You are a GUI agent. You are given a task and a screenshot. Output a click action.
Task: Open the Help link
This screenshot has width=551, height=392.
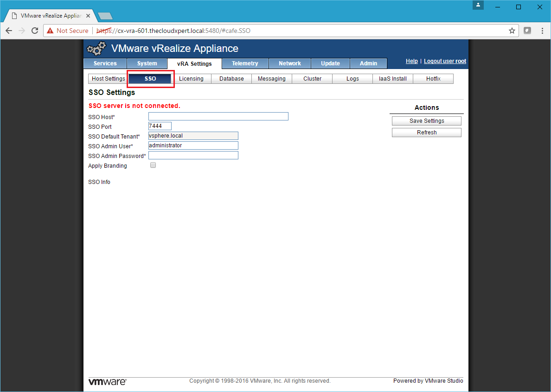pyautogui.click(x=411, y=61)
